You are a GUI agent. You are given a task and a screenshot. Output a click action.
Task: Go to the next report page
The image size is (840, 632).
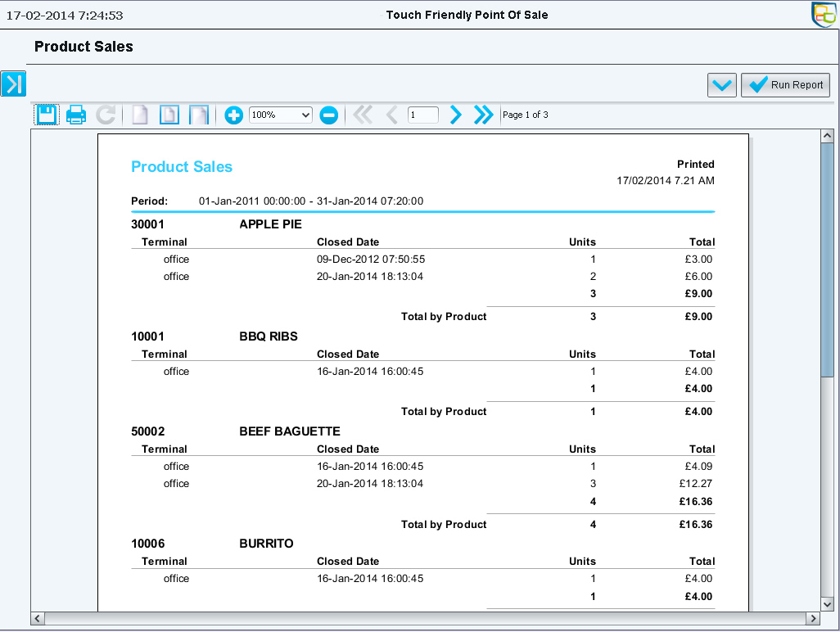(456, 115)
